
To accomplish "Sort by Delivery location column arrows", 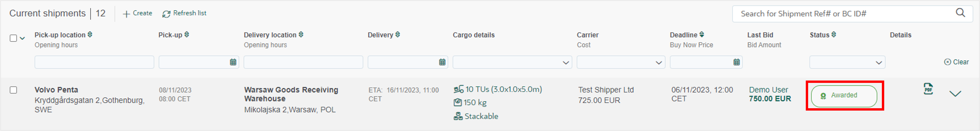I will pos(301,35).
